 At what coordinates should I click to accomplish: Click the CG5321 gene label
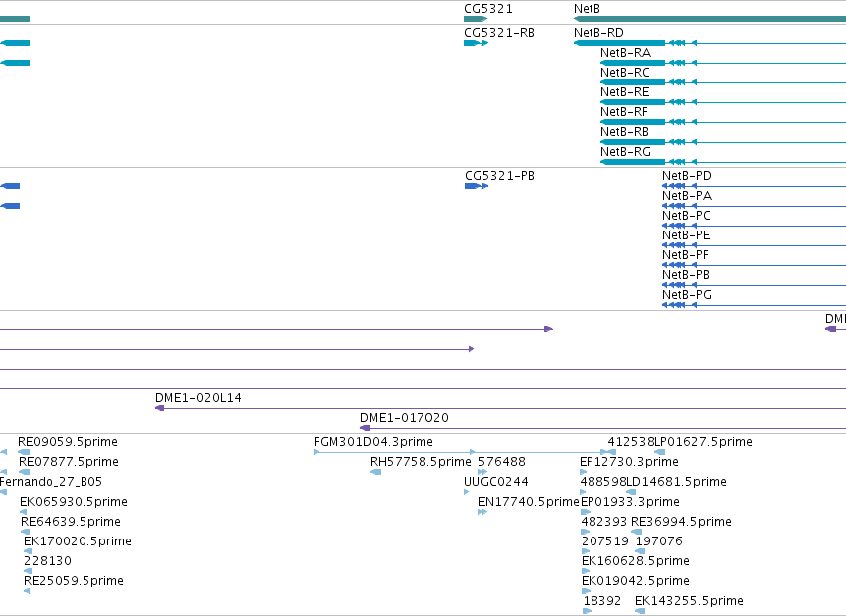click(488, 9)
